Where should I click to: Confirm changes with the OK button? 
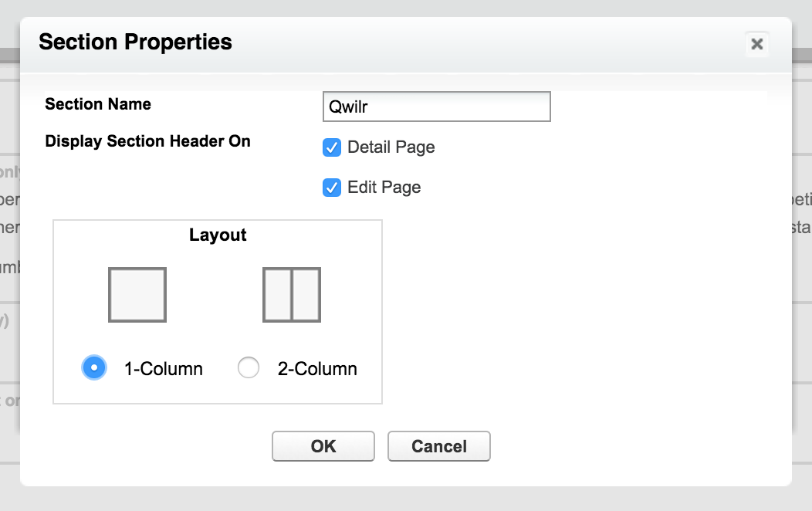pyautogui.click(x=323, y=446)
